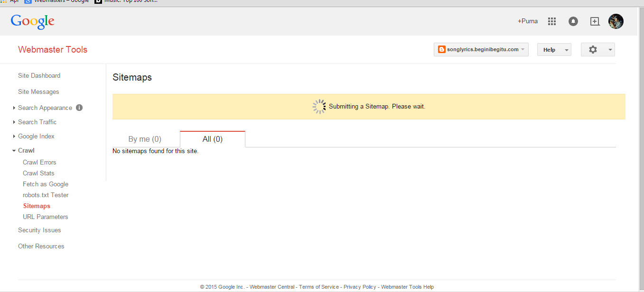Open Google notifications bell
644x292 pixels.
tap(573, 21)
